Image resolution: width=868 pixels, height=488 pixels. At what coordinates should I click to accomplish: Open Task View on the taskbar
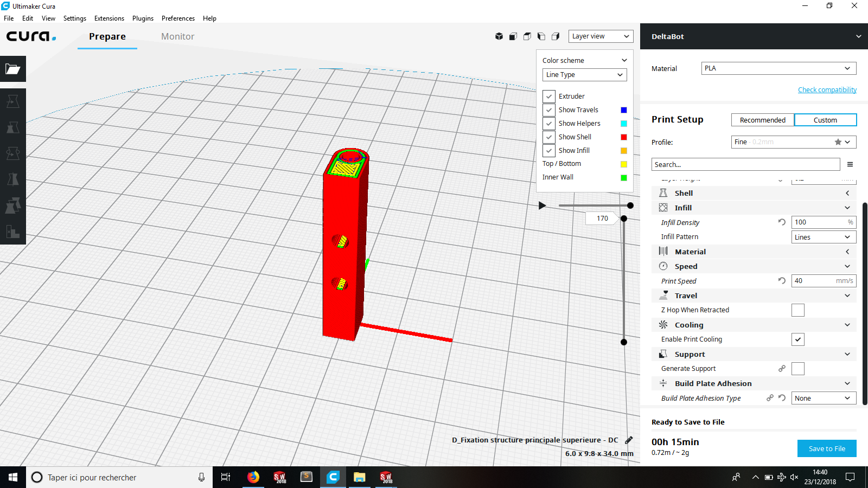pyautogui.click(x=226, y=477)
